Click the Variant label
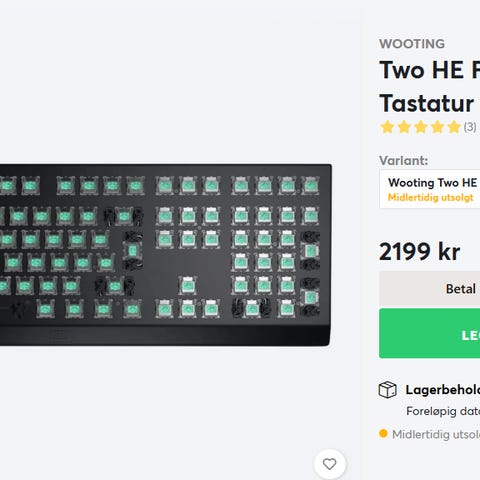This screenshot has height=480, width=480. coord(403,161)
